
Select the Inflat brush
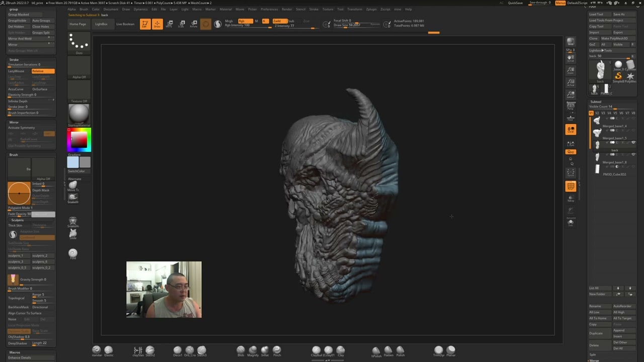tap(265, 351)
